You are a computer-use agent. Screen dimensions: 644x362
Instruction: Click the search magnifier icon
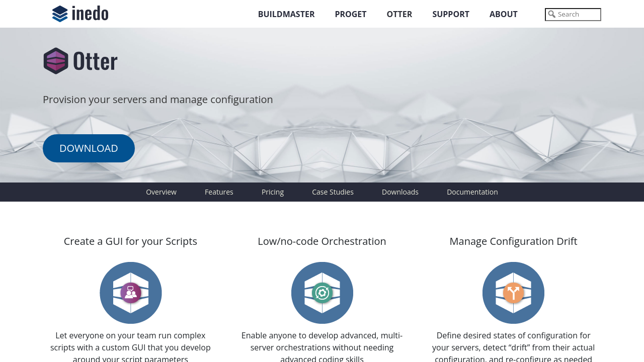point(552,15)
